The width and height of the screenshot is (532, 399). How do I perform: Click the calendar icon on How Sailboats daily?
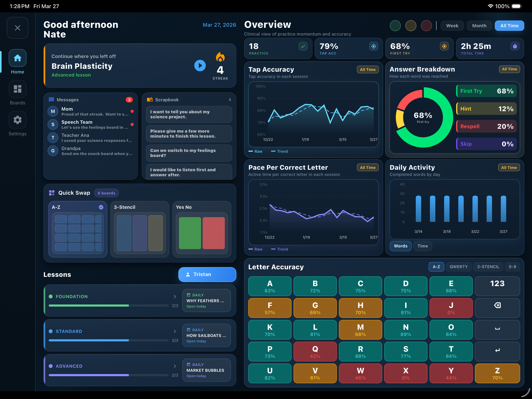(x=188, y=330)
